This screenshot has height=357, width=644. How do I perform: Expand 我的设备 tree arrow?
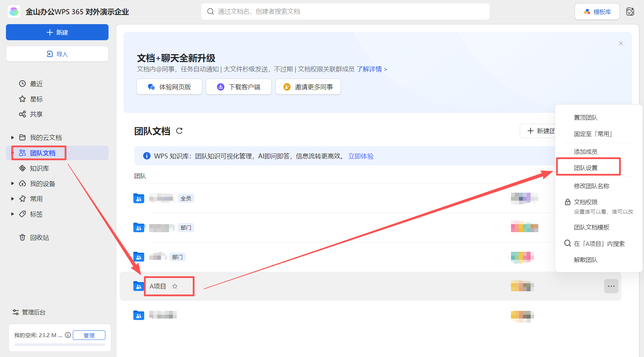pos(13,184)
